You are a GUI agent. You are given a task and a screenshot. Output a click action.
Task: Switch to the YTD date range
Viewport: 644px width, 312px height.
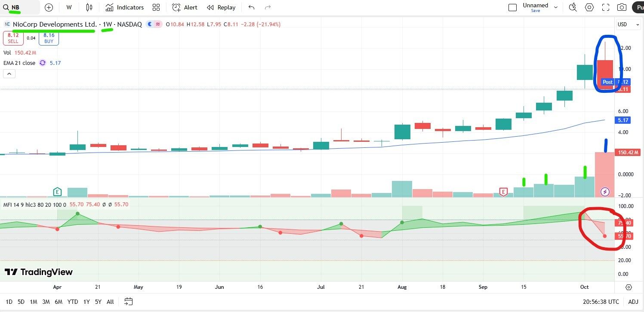pos(73,302)
